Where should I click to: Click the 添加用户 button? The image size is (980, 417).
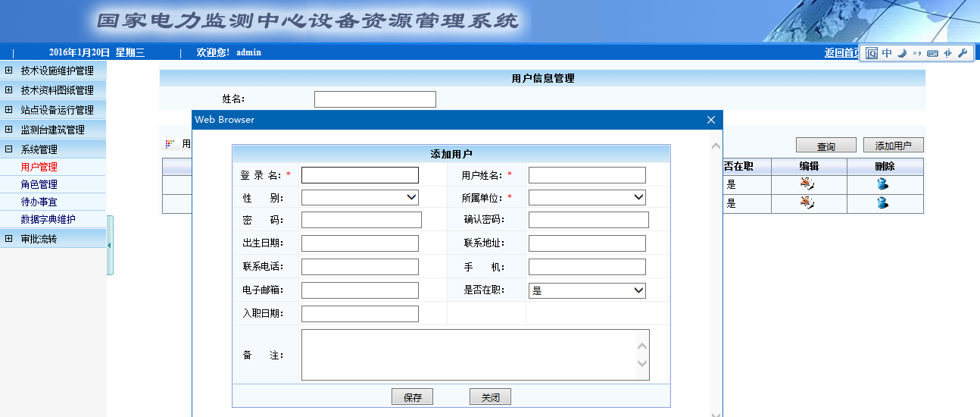coord(894,146)
